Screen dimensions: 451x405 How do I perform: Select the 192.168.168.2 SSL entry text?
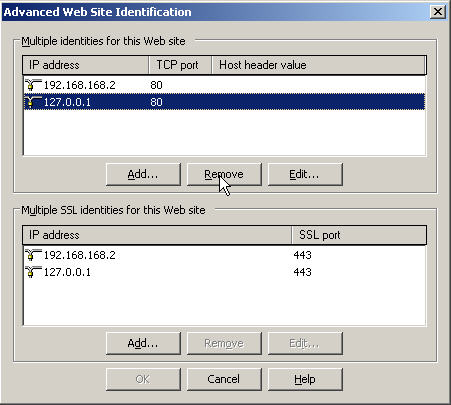(79, 255)
